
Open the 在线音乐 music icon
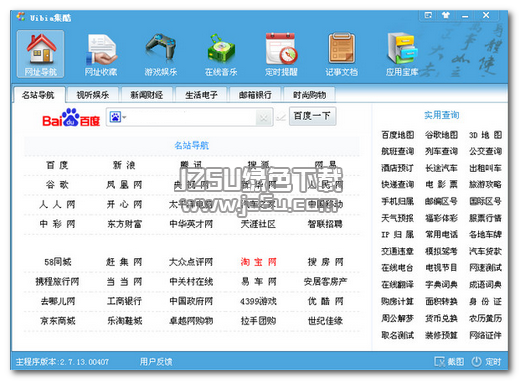tap(221, 54)
